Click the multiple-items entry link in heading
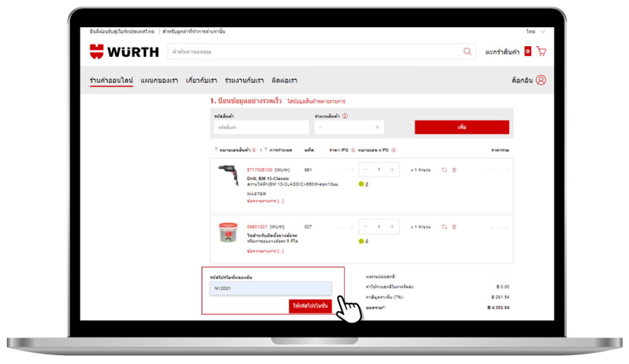629x364 pixels. click(316, 101)
